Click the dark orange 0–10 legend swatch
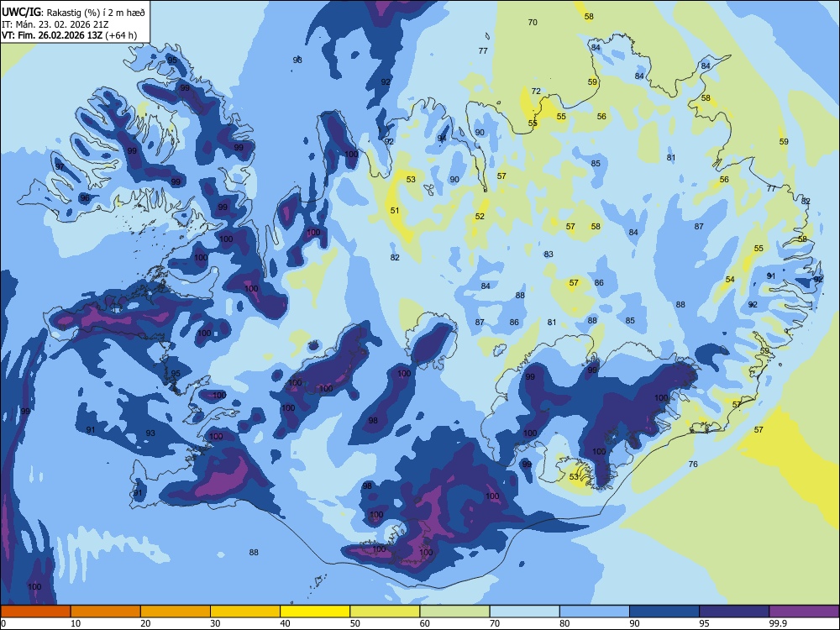840x630 pixels. [x=35, y=612]
